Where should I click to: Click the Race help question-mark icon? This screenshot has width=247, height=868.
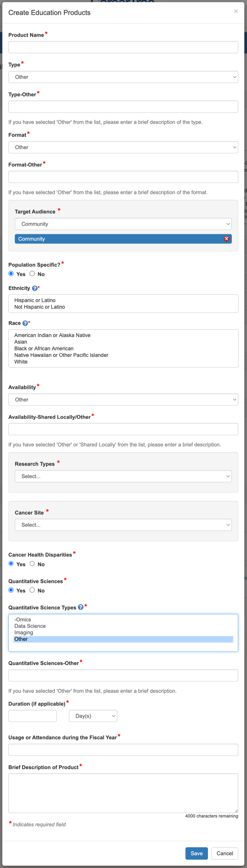[x=25, y=323]
